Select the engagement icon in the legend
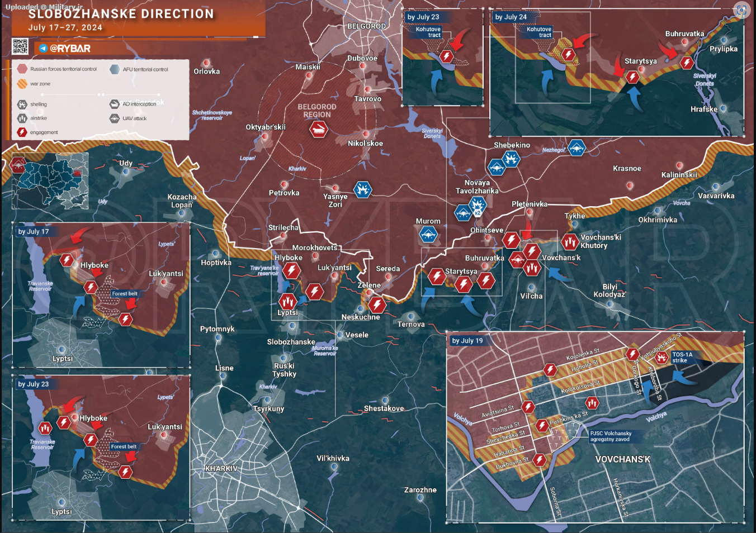756x533 pixels. pyautogui.click(x=22, y=132)
